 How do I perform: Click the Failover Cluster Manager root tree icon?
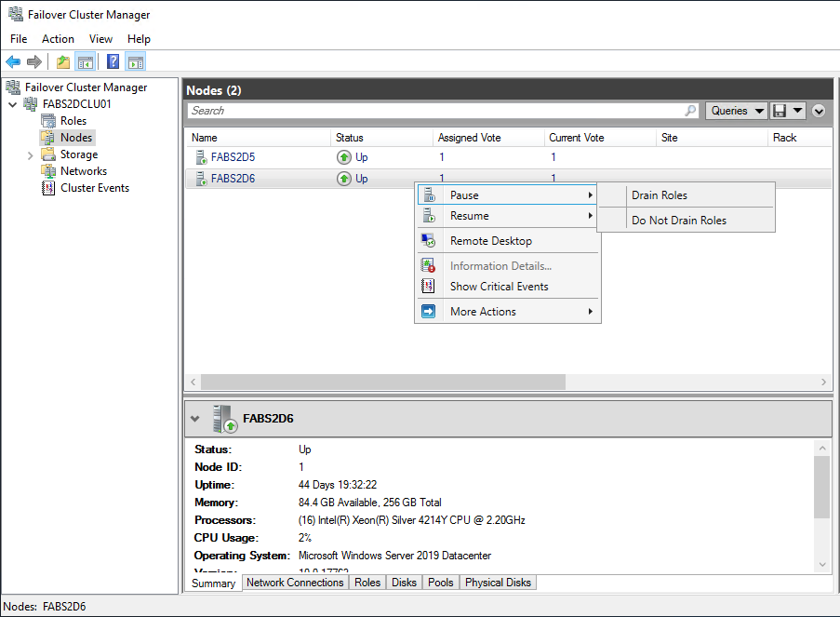[x=13, y=87]
